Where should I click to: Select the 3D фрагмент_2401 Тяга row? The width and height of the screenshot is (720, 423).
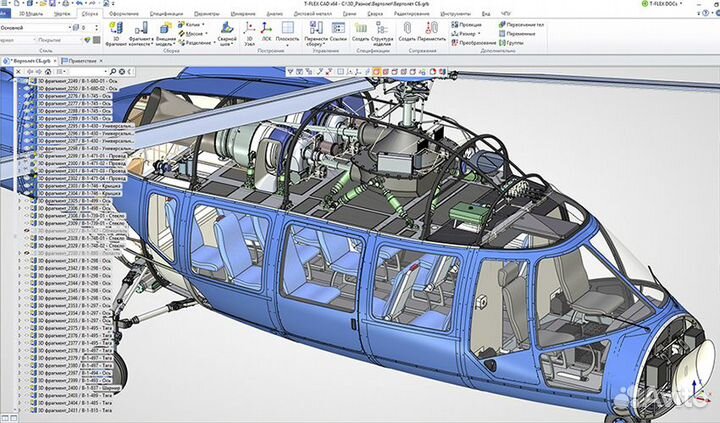pos(75,410)
